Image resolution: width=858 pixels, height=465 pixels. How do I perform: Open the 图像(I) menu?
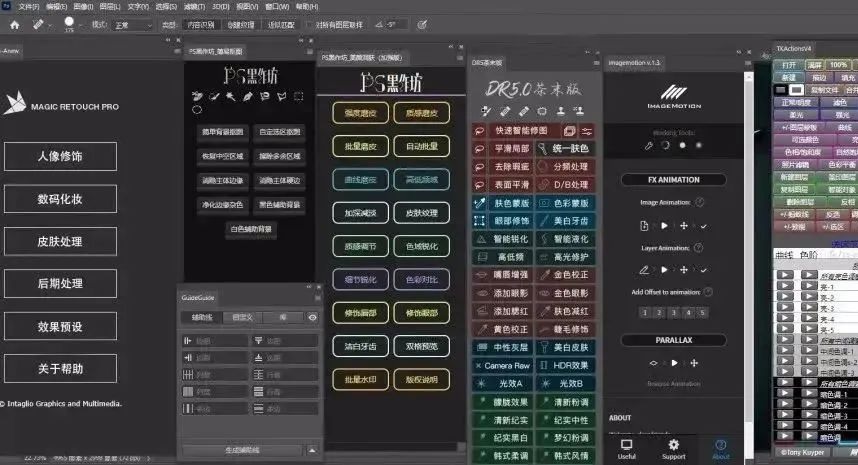[83, 7]
